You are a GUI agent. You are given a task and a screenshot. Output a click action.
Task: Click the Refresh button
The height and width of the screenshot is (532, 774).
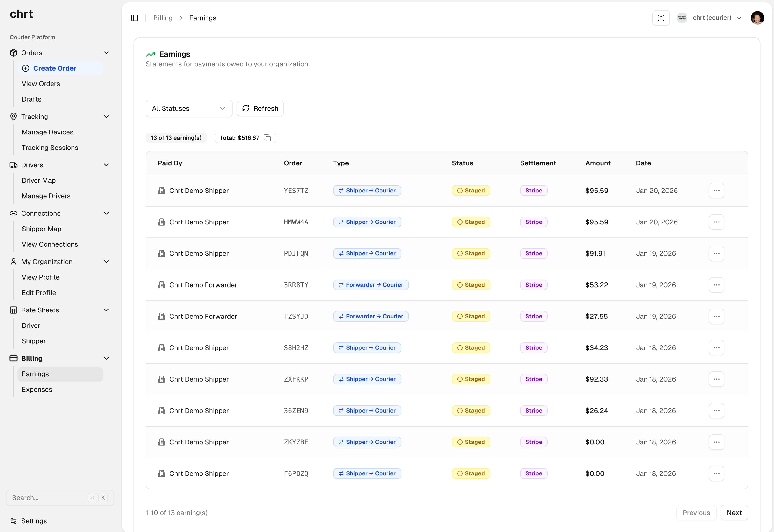coord(260,108)
